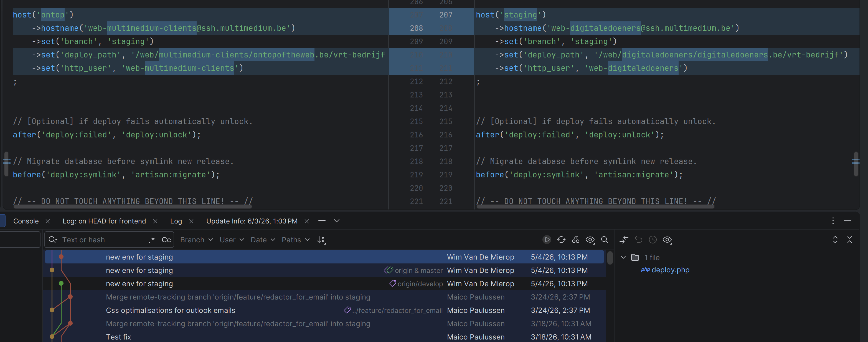Click the right diff pane horizontal scrollbar
This screenshot has height=342, width=868.
[595, 207]
